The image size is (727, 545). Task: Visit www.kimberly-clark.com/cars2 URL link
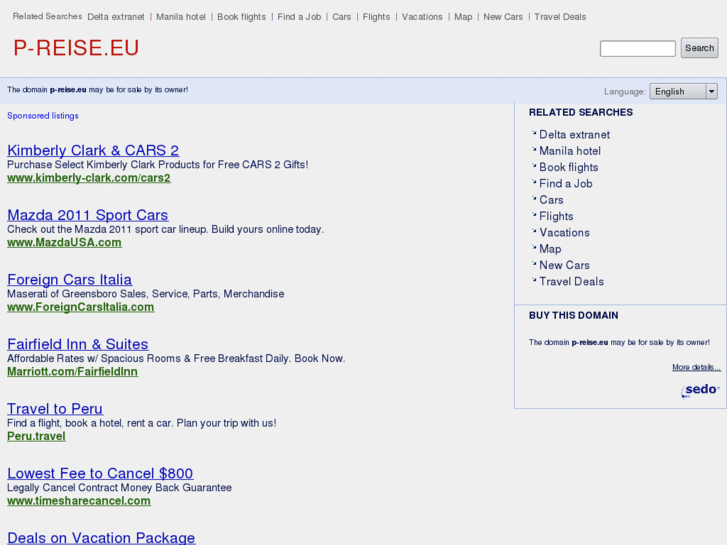[x=89, y=178]
